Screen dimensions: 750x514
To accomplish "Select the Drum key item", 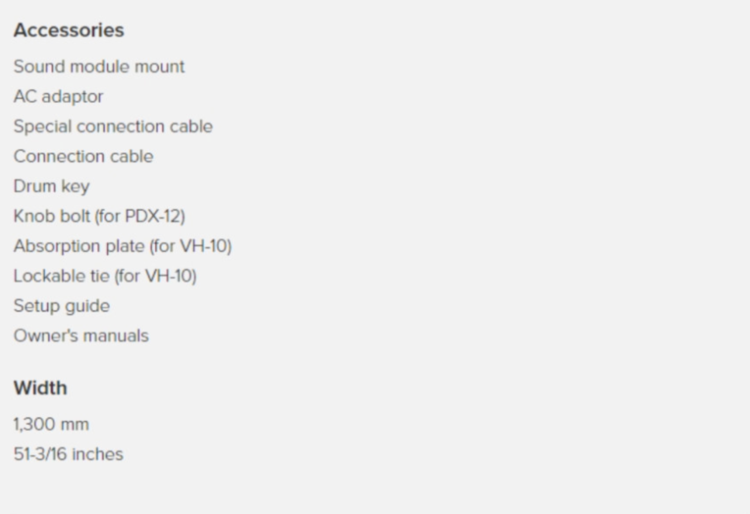I will coord(52,186).
